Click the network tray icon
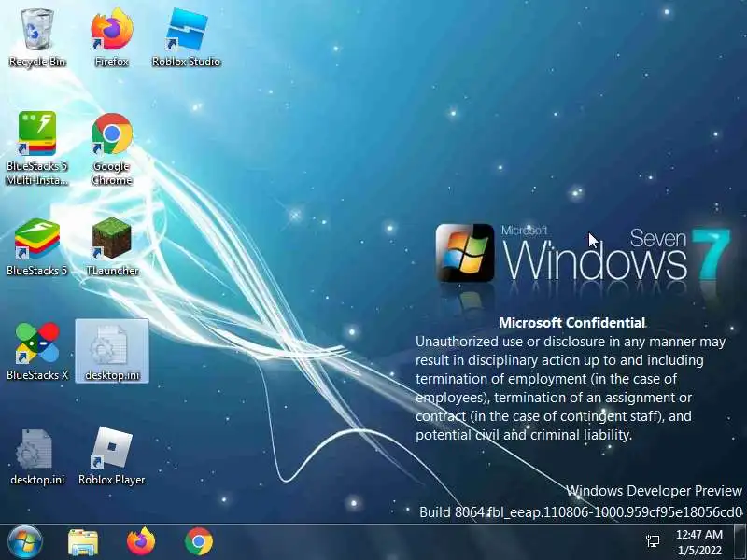Image resolution: width=747 pixels, height=560 pixels. tap(653, 541)
